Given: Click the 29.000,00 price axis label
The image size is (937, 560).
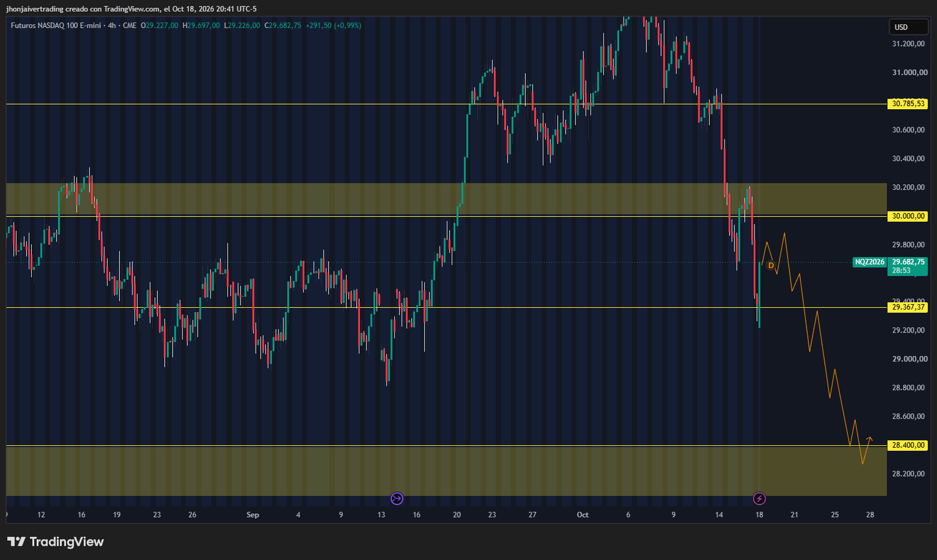Looking at the screenshot, I should (x=908, y=359).
